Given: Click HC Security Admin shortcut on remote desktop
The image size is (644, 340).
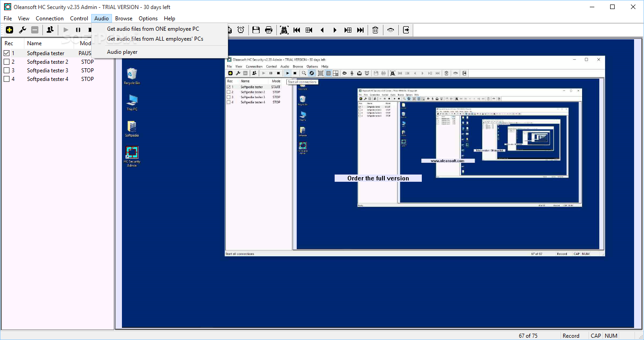Looking at the screenshot, I should (132, 156).
